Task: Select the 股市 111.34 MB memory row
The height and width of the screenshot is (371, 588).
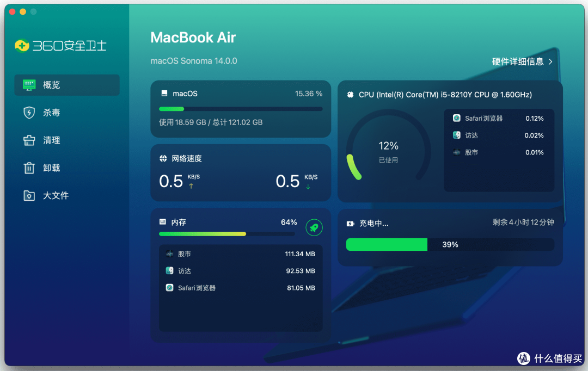Action: click(x=241, y=253)
